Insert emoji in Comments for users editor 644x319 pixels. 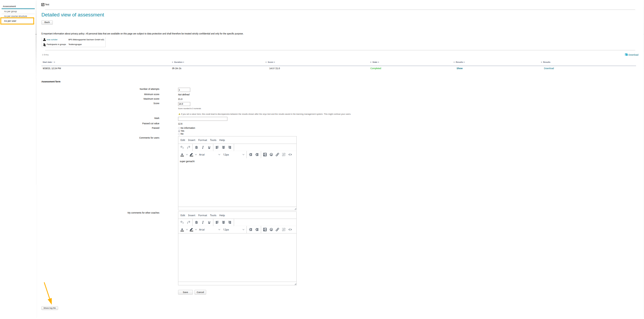271,155
